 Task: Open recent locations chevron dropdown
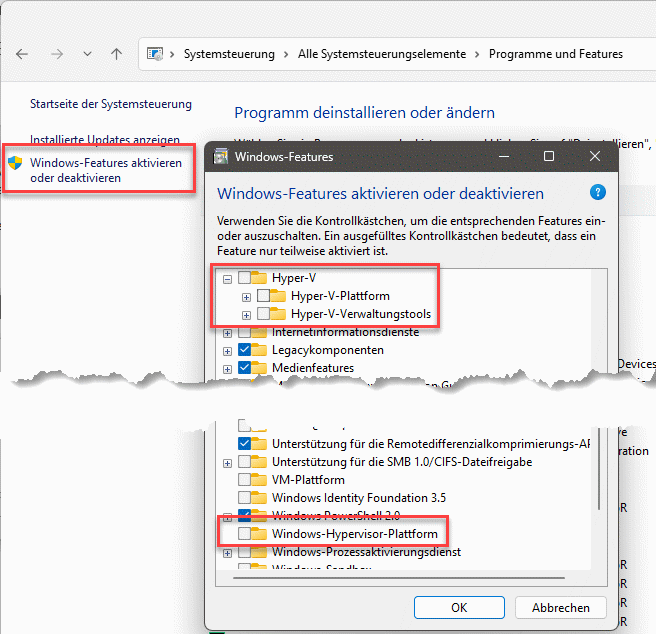[87, 54]
